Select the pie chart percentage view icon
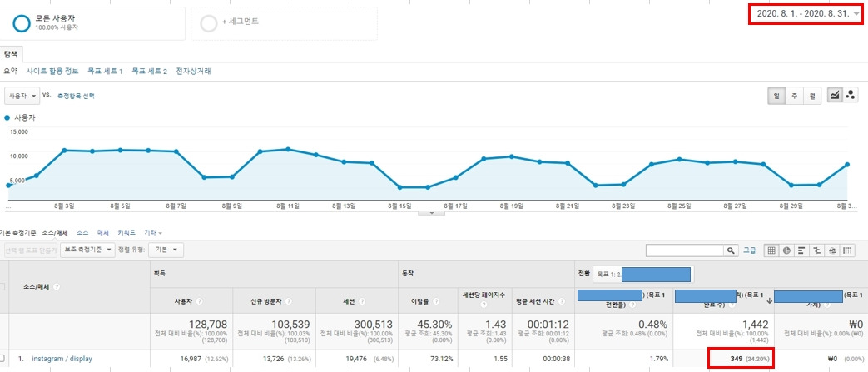Viewport: 868px width, 372px height. coord(786,250)
